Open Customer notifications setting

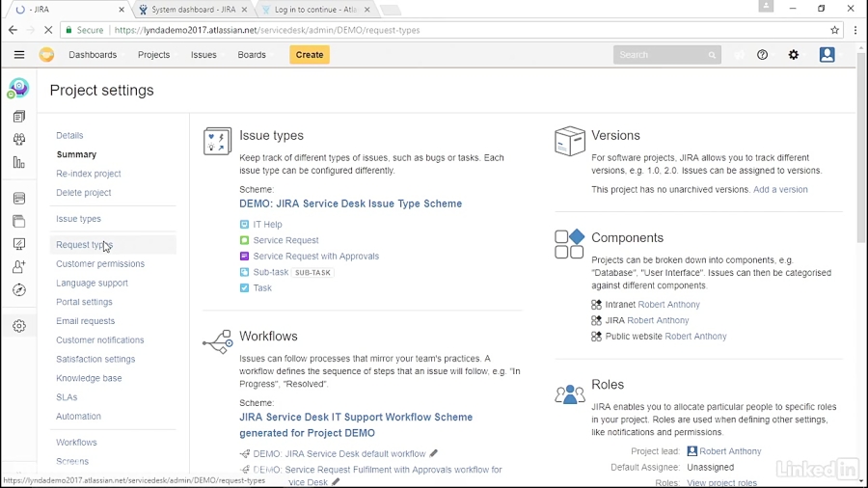point(100,339)
